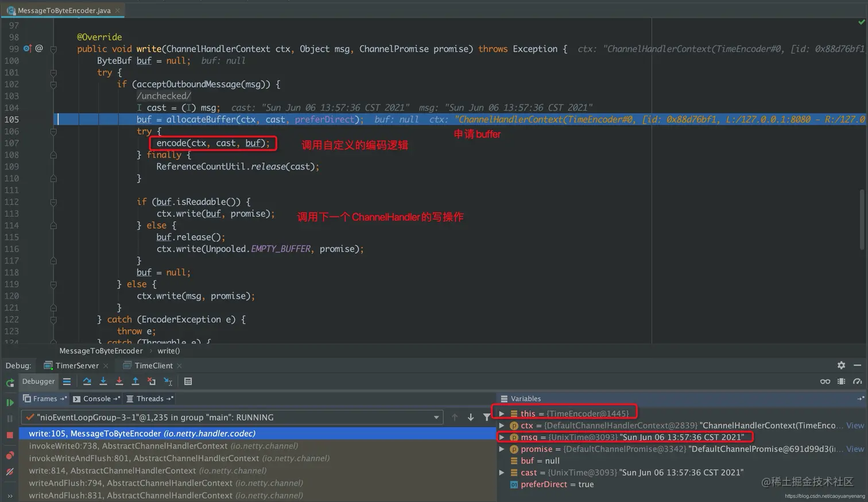Select frame invokeWrite0:738
The height and width of the screenshot is (502, 868).
pyautogui.click(x=258, y=446)
